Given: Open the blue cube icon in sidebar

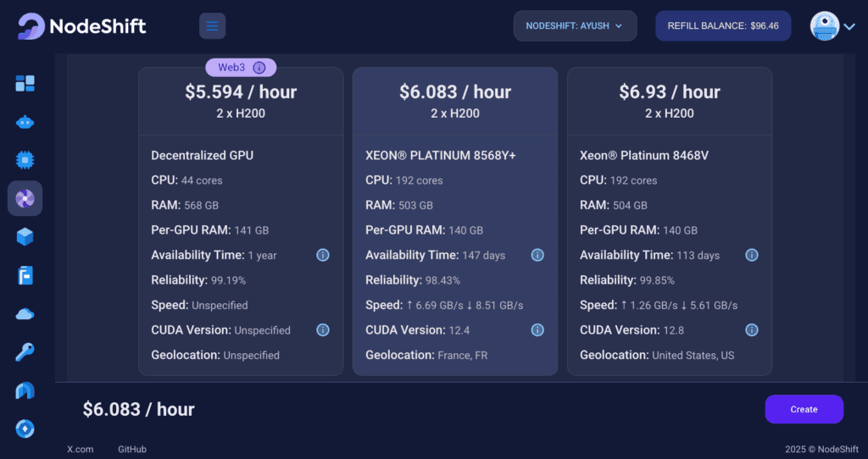Looking at the screenshot, I should click(25, 236).
